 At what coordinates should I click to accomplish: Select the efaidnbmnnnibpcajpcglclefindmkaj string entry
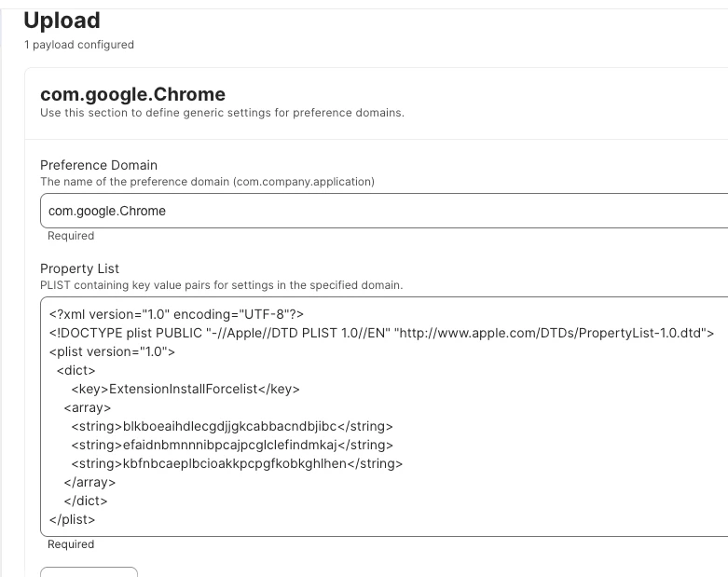tap(232, 445)
